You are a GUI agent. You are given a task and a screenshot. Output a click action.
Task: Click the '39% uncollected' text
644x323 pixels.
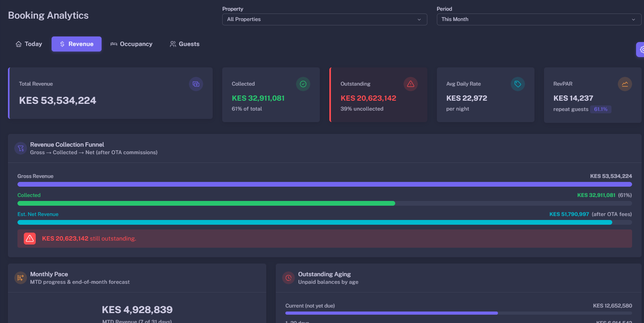(362, 109)
